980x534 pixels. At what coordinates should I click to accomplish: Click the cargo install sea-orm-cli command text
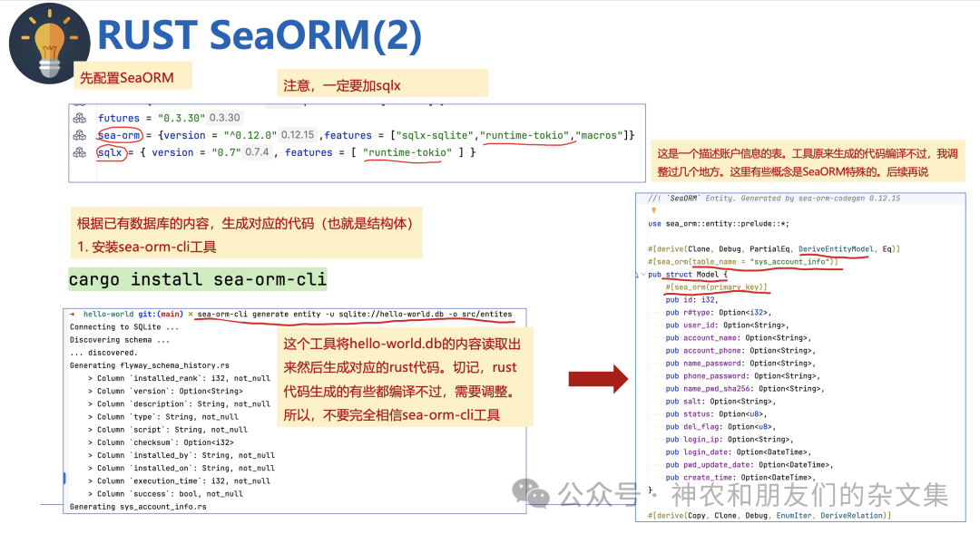(x=198, y=279)
